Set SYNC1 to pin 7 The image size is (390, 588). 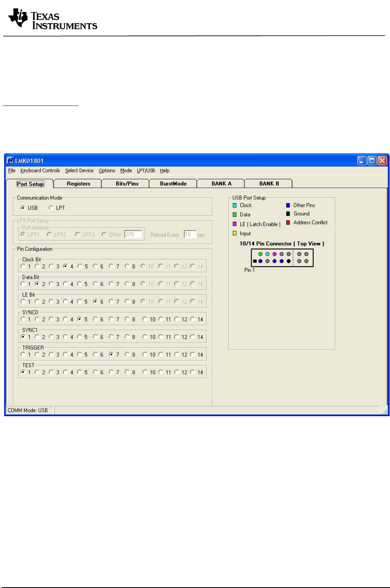coord(111,337)
